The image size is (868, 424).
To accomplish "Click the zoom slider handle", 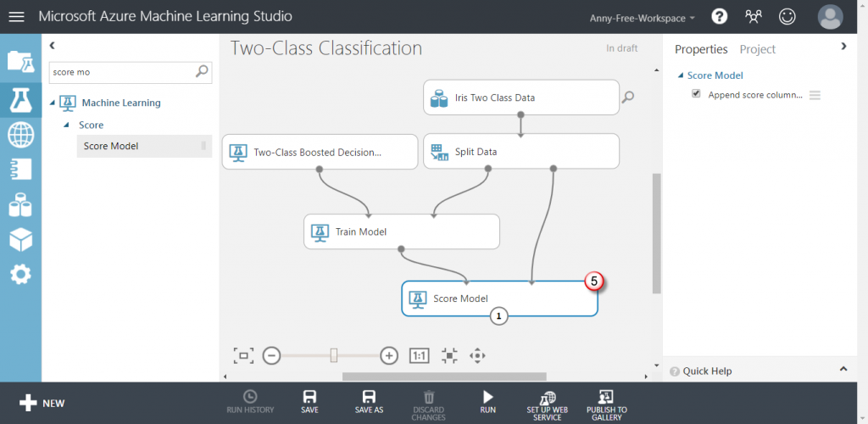I will point(334,355).
